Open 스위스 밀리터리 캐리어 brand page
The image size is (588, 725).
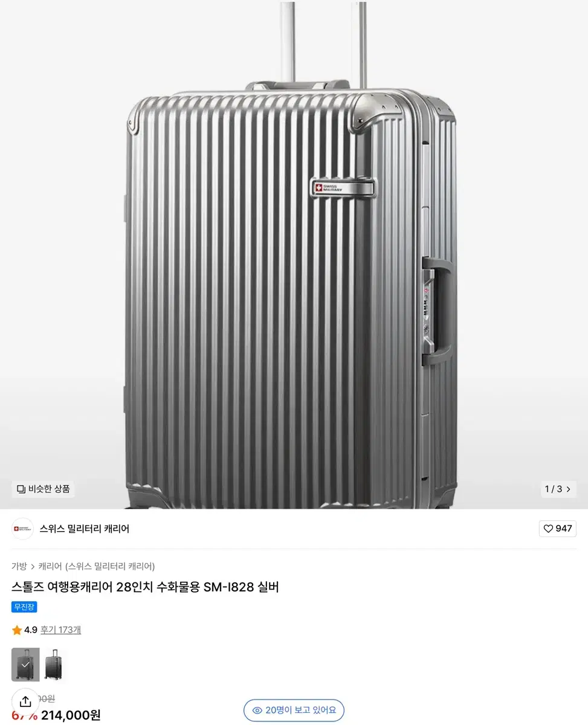click(x=85, y=529)
